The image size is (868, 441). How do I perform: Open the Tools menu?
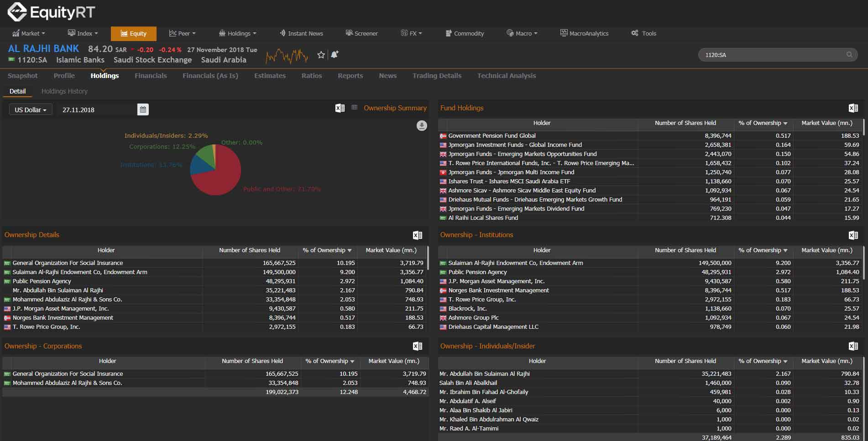coord(643,33)
